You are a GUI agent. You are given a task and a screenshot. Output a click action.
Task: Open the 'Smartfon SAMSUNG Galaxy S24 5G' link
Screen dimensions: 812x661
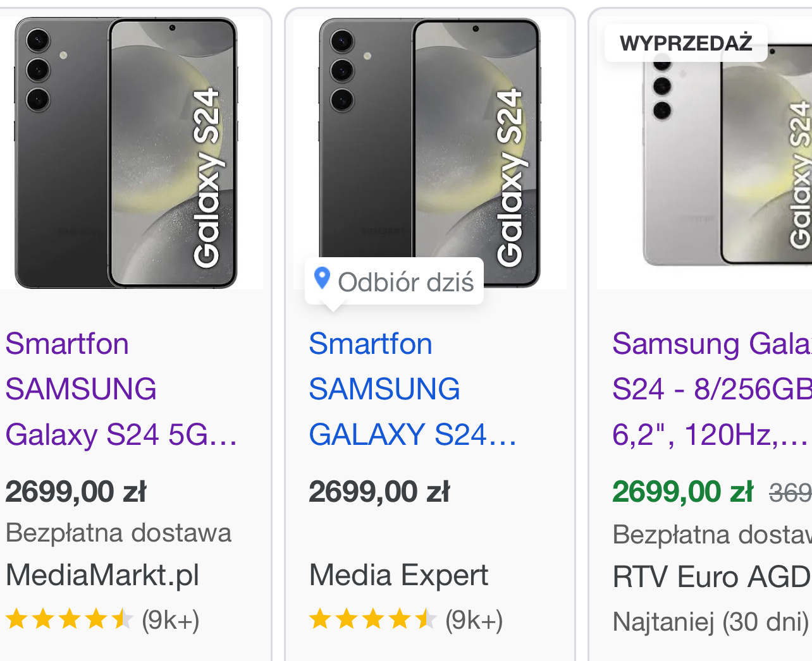120,389
